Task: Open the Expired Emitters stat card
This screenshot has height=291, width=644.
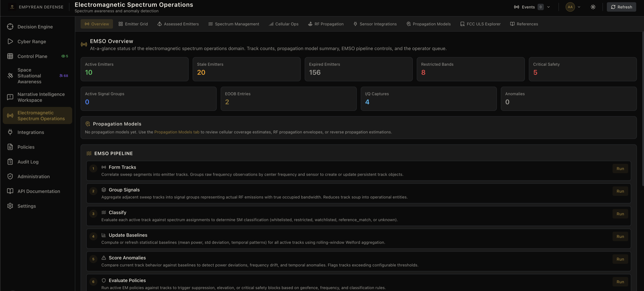Action: coord(358,69)
